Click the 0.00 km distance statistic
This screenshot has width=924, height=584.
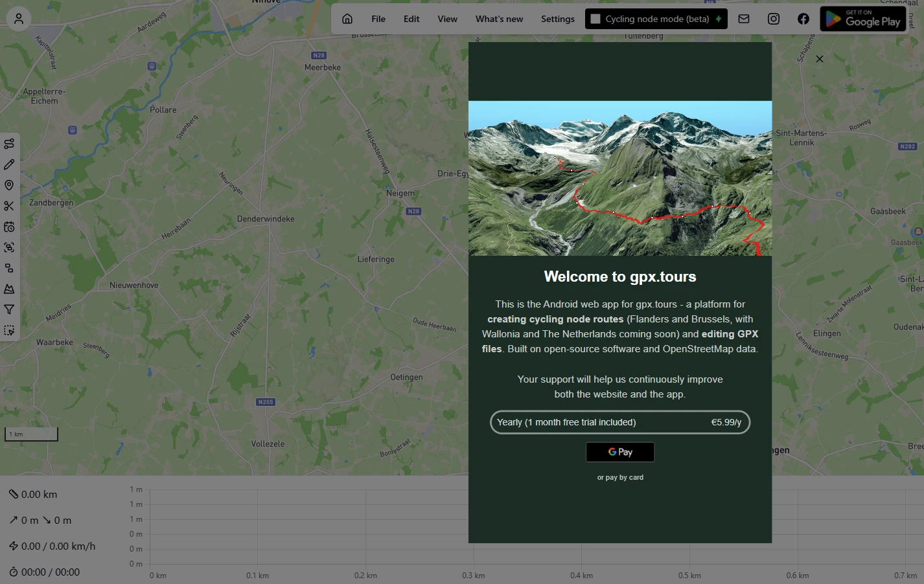tap(33, 494)
